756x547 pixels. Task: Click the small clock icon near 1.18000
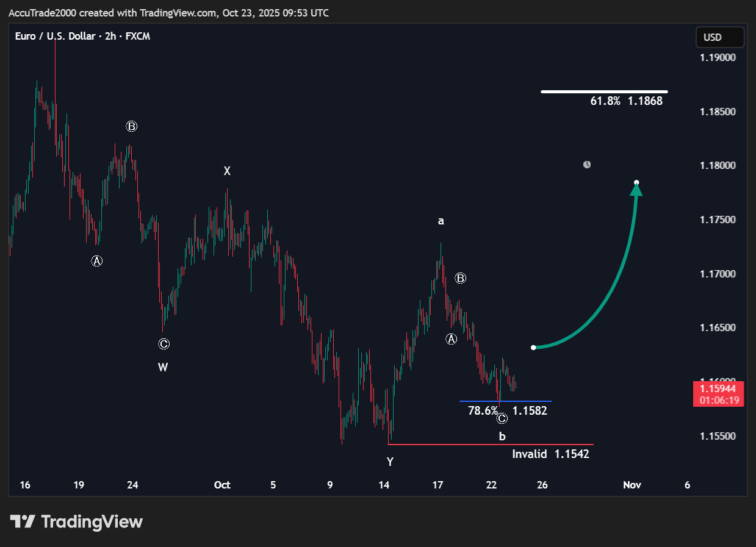(587, 165)
